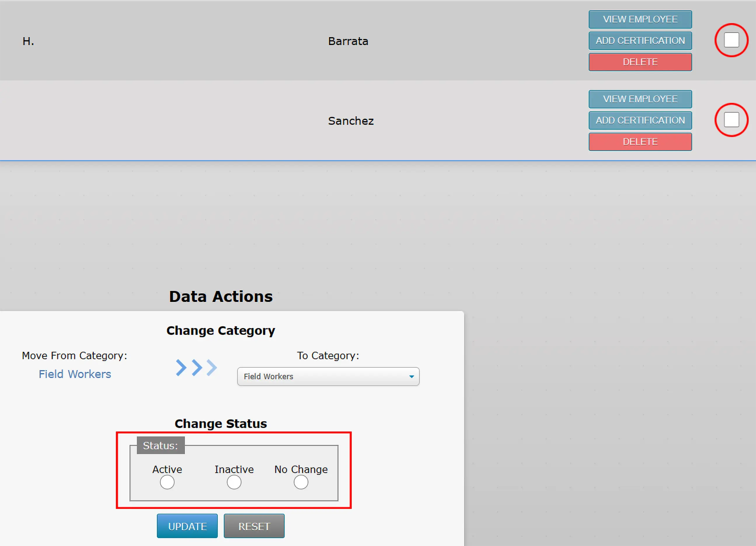Click the Sanchez last name cell

click(x=351, y=121)
